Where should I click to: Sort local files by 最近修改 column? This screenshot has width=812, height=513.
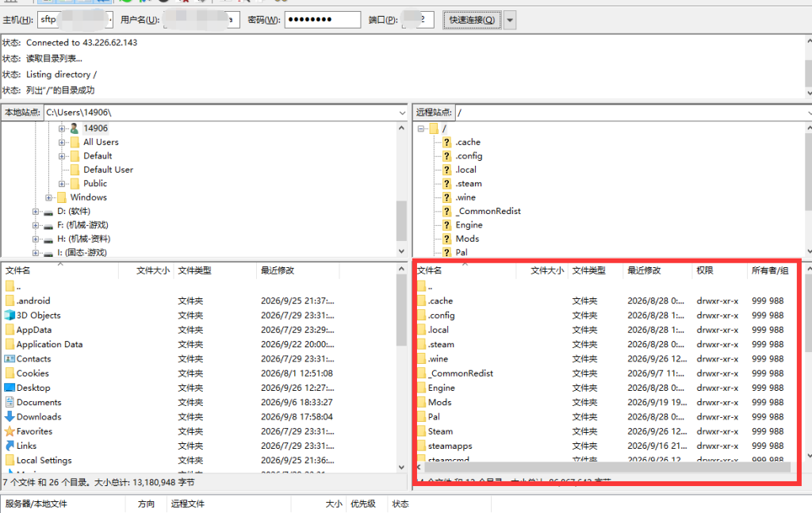coord(298,270)
